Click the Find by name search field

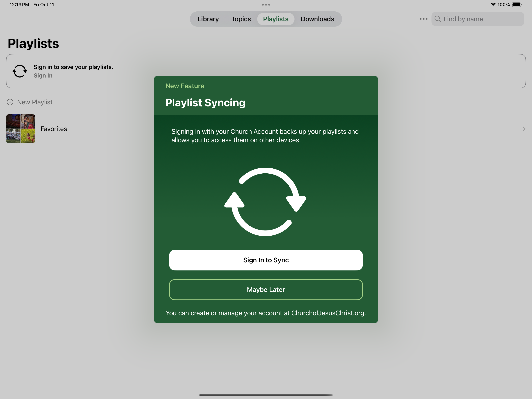(478, 19)
